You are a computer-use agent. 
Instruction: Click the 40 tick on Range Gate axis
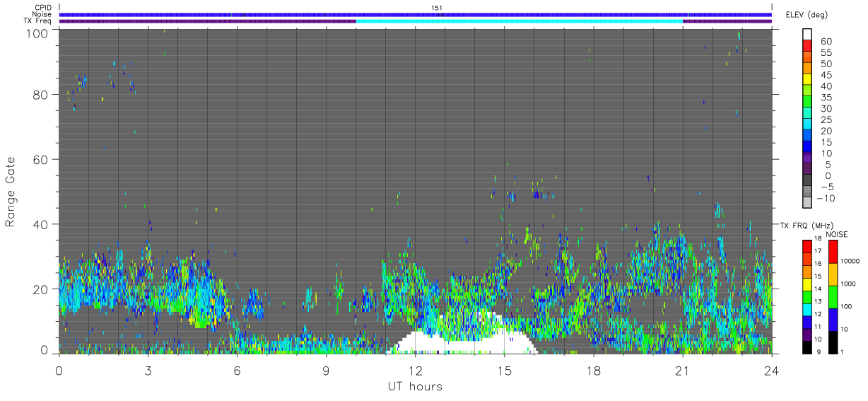[40, 223]
